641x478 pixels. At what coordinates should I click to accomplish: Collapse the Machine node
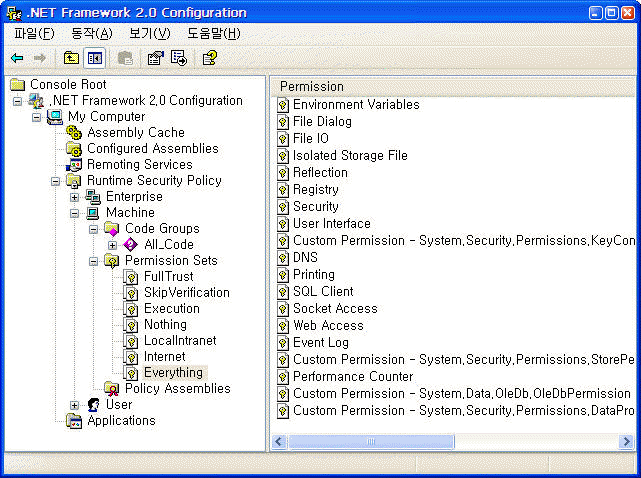[x=74, y=213]
